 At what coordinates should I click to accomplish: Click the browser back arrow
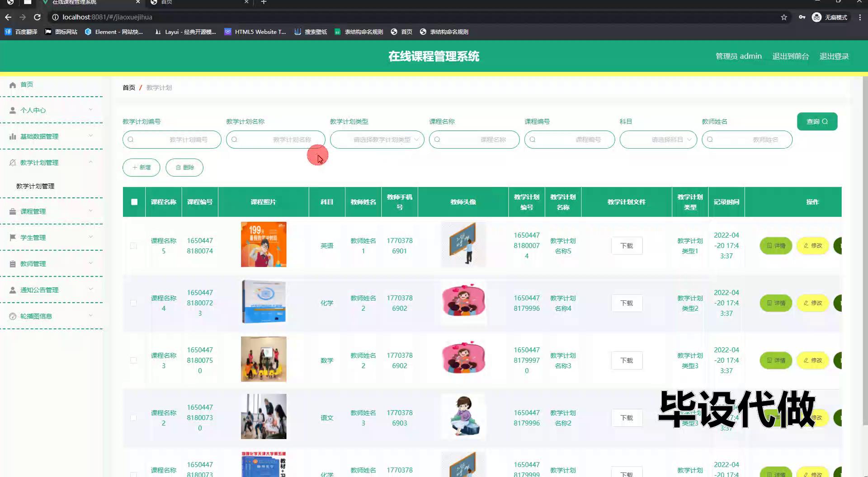pyautogui.click(x=8, y=17)
